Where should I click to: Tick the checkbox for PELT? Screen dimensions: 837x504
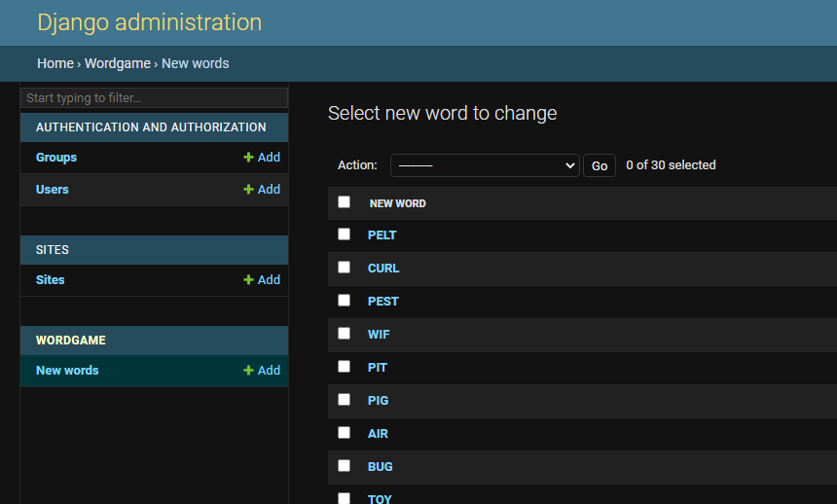pos(344,234)
